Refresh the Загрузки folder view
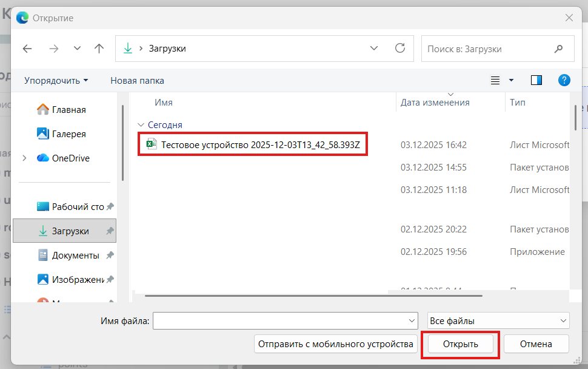The height and width of the screenshot is (369, 588). 399,49
